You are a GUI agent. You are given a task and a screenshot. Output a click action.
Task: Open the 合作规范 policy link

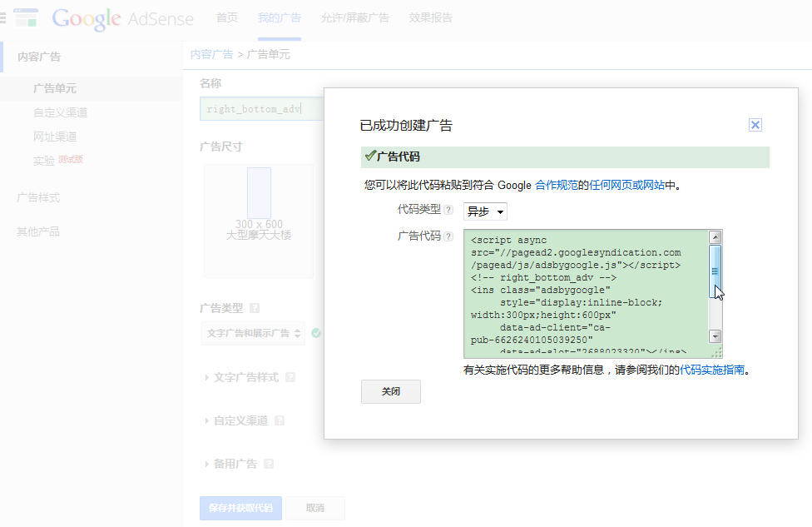[x=557, y=186]
